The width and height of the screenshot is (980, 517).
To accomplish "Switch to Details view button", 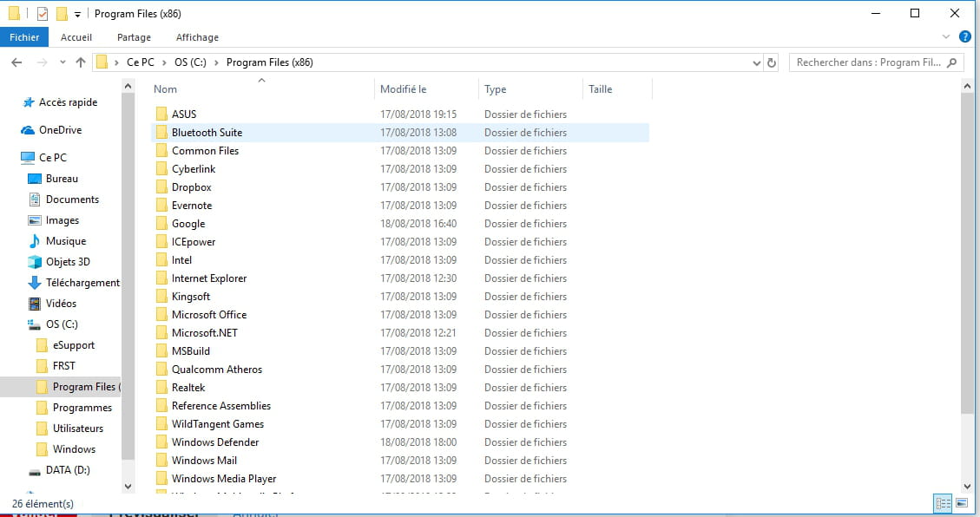I will click(x=943, y=503).
